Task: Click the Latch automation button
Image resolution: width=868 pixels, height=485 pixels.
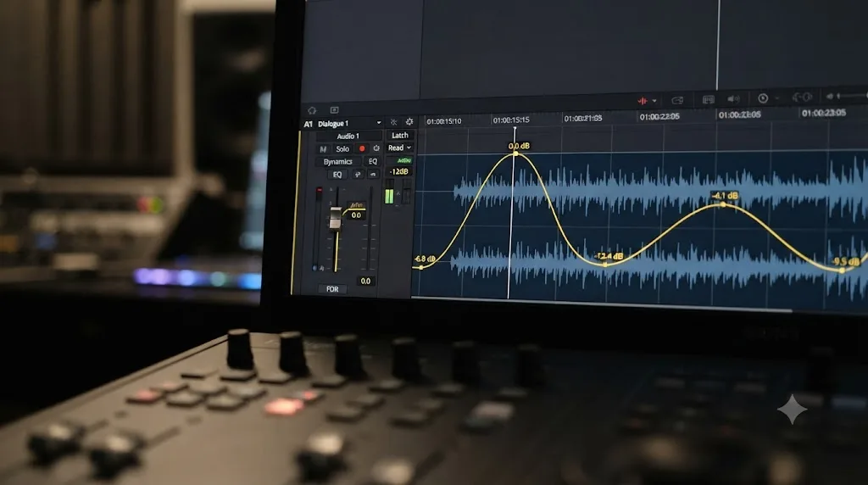Action: (x=400, y=135)
